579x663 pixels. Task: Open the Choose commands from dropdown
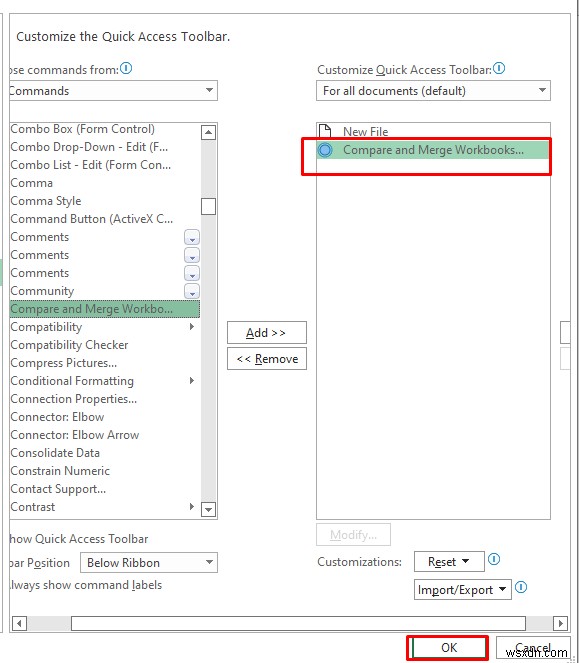click(113, 90)
